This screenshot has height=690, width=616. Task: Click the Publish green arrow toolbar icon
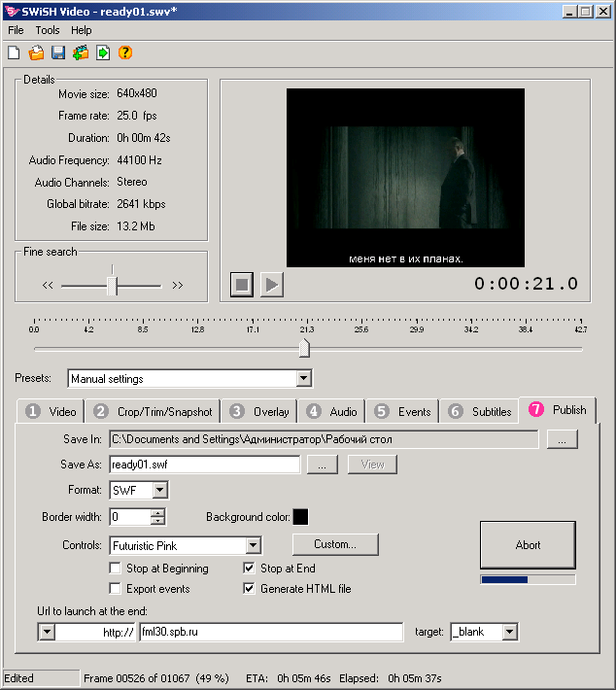pyautogui.click(x=103, y=52)
